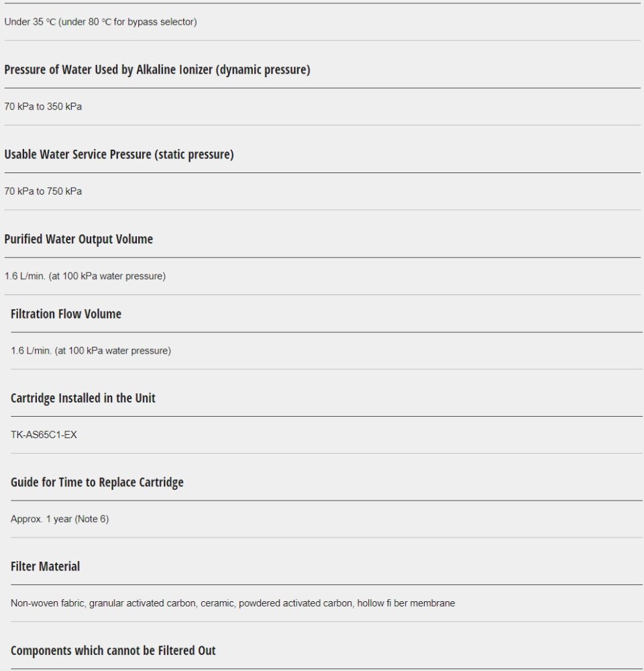Select the 70 kPa to 350 kPa value
Screen dimensions: 644x671
tap(43, 107)
